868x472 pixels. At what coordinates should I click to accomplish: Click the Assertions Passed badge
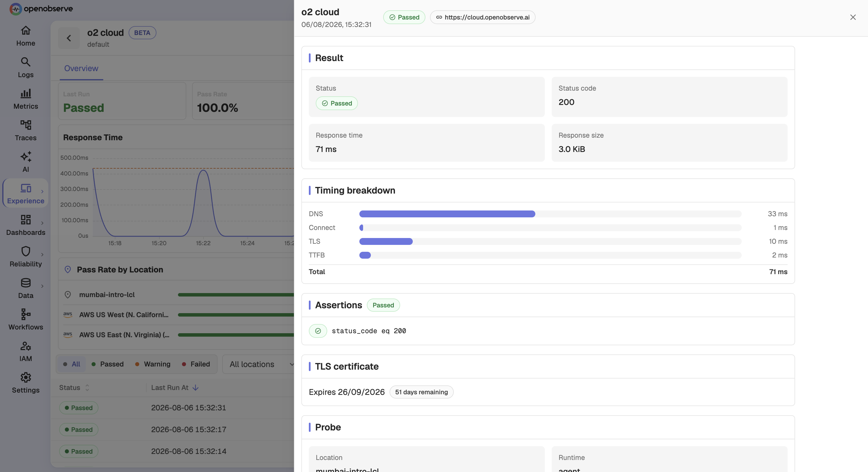[x=383, y=305]
